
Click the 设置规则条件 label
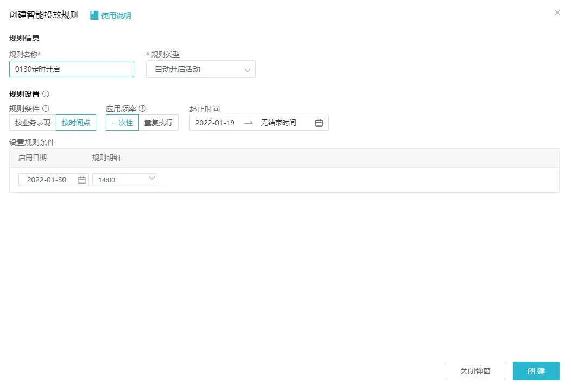point(32,142)
